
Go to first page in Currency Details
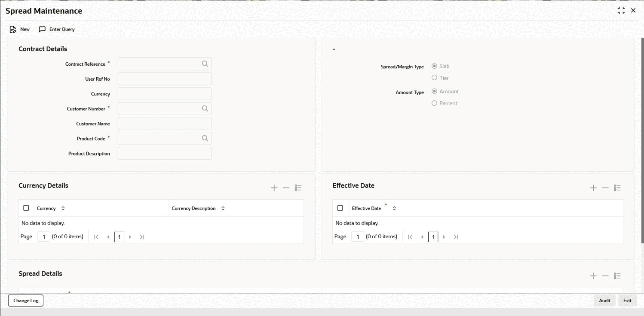96,237
